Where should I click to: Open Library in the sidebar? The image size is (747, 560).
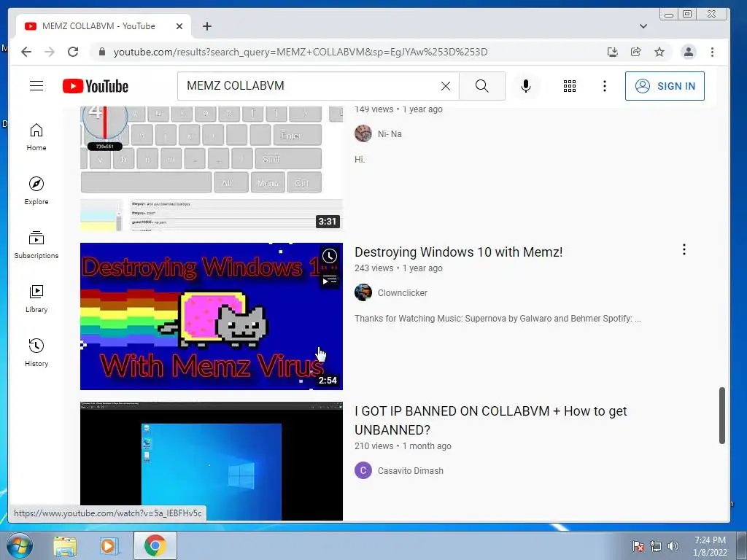[36, 298]
